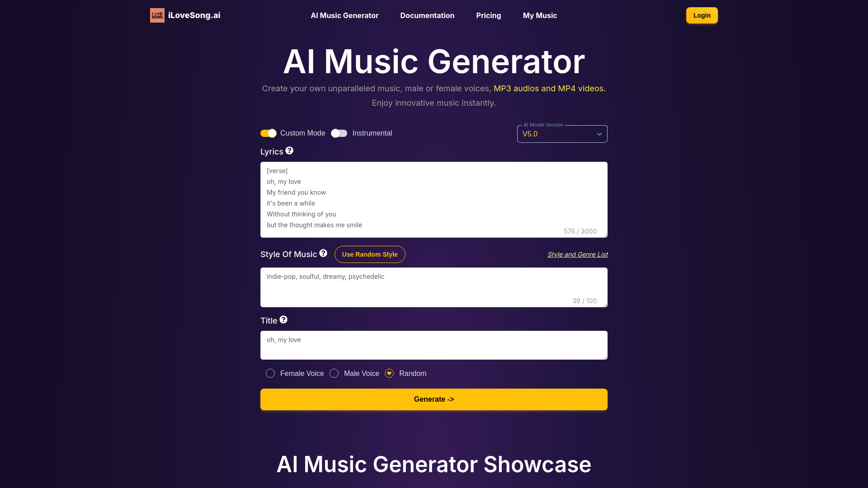
Task: Toggle the Custom Mode switch on
Action: [x=268, y=133]
